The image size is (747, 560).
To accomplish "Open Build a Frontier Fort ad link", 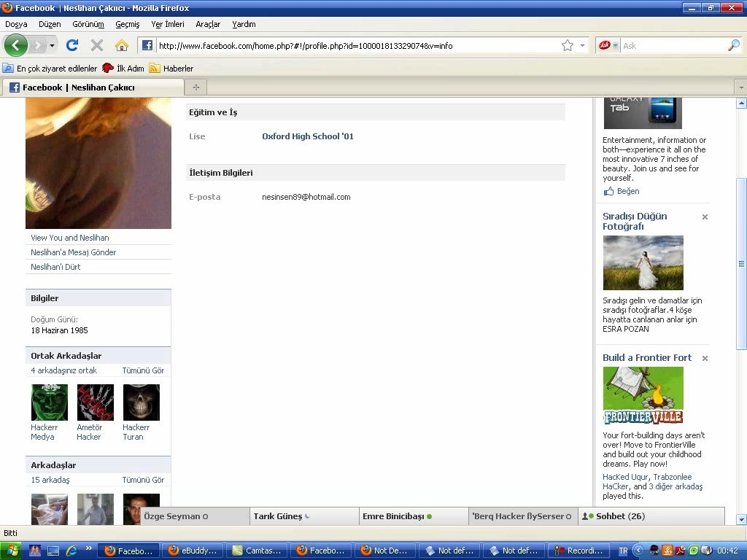I will click(647, 357).
